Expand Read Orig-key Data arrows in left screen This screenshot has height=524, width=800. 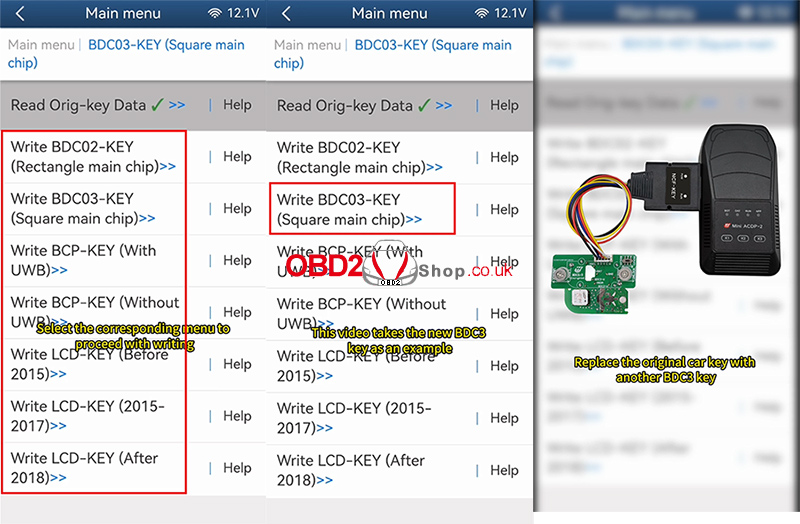[x=177, y=105]
